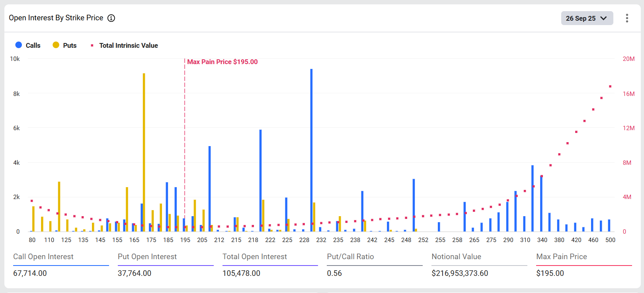Click the 195 strike label on the x-axis
The image size is (644, 293).
pos(185,240)
